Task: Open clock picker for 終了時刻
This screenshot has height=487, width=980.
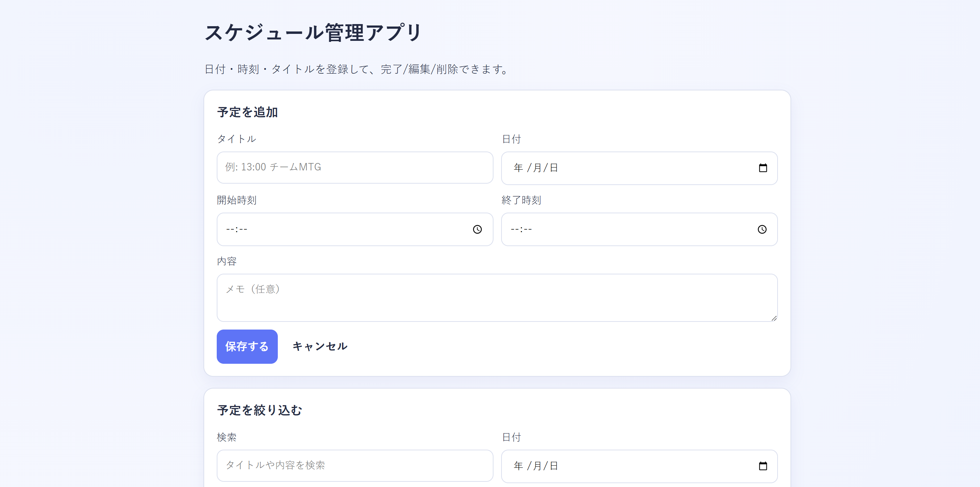Action: point(762,229)
